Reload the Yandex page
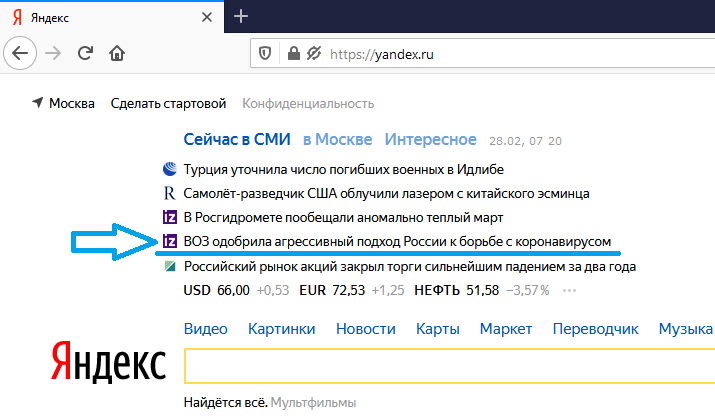Screen dimensions: 715x416 click(85, 53)
